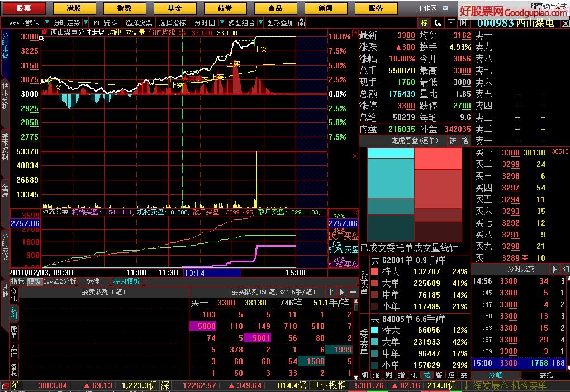Open the 债券 main tab
Viewport: 570px width, 392px height.
(225, 8)
